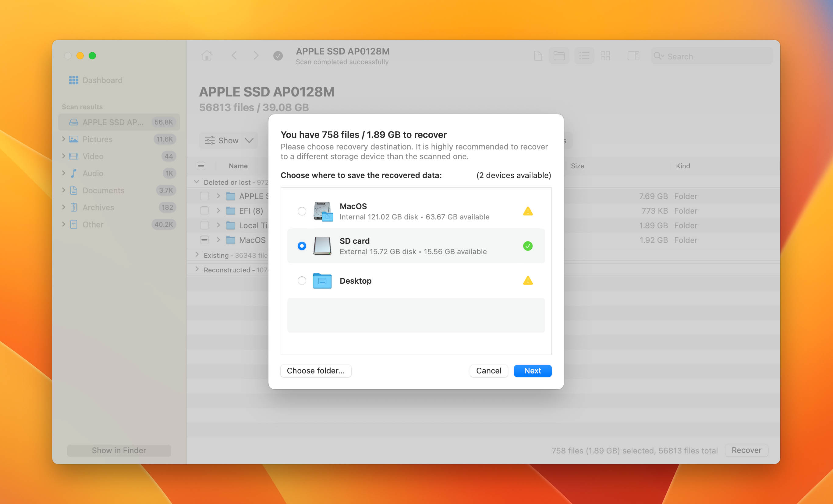Collapse the Deleted or lost section
833x504 pixels.
pos(197,181)
